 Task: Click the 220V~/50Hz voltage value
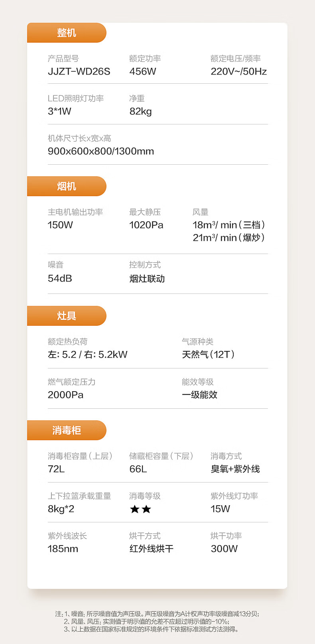pos(238,71)
